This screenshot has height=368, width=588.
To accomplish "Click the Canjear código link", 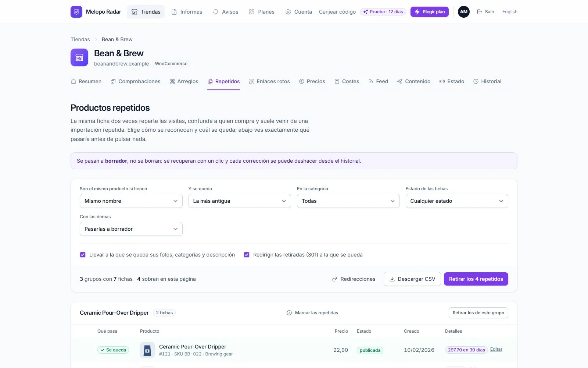I will [x=337, y=12].
